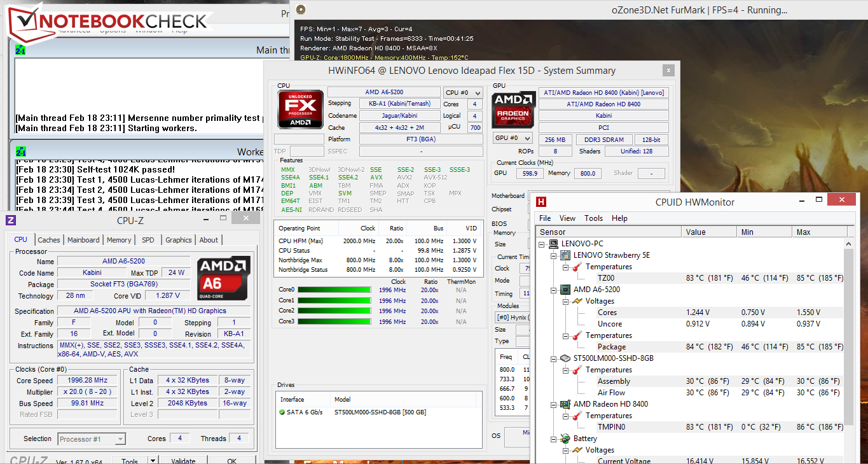868x464 pixels.
Task: Select the TMPIN0 row in HWMonitor
Action: tap(690, 427)
